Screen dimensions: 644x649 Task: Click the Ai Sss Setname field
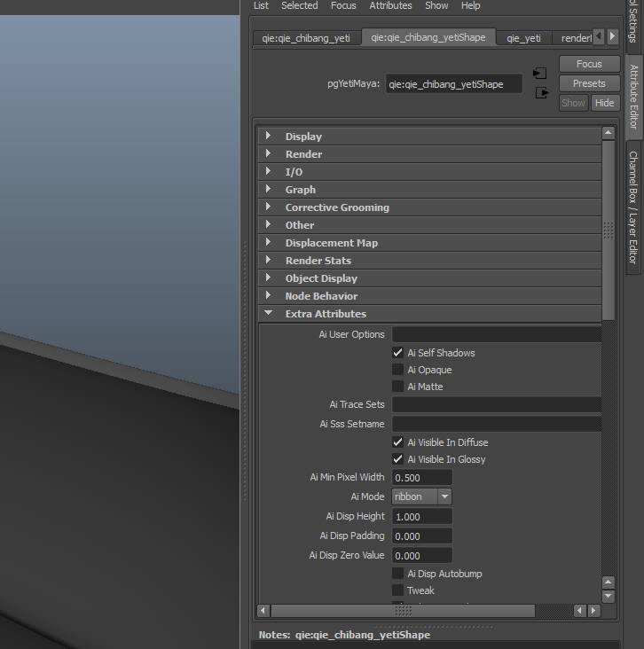[497, 424]
